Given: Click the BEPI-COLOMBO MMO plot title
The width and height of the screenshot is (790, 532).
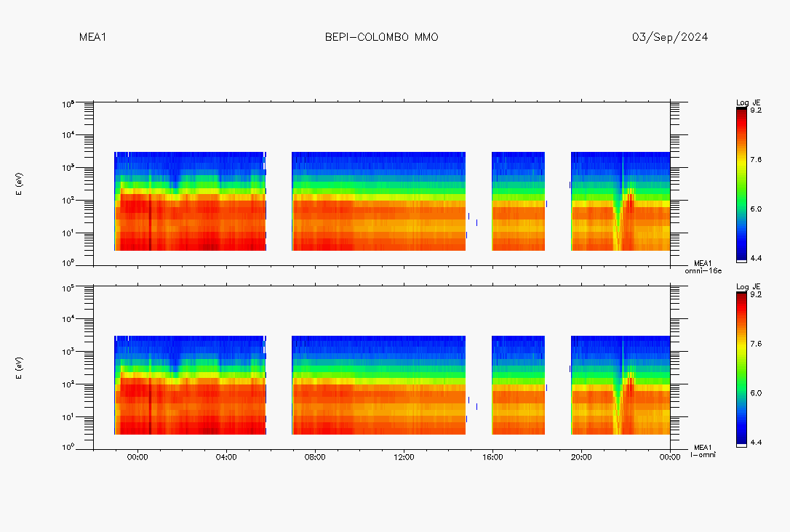Looking at the screenshot, I should coord(381,37).
